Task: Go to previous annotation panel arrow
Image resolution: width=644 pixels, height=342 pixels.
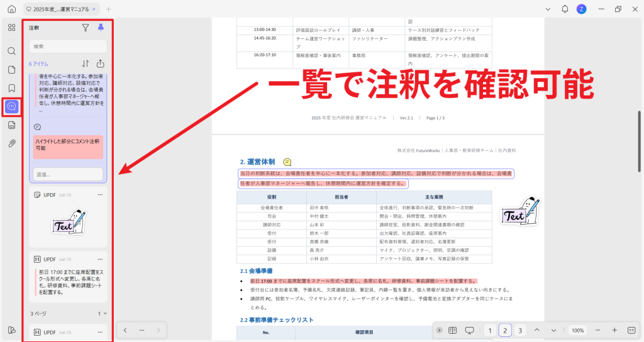Action: click(125, 330)
